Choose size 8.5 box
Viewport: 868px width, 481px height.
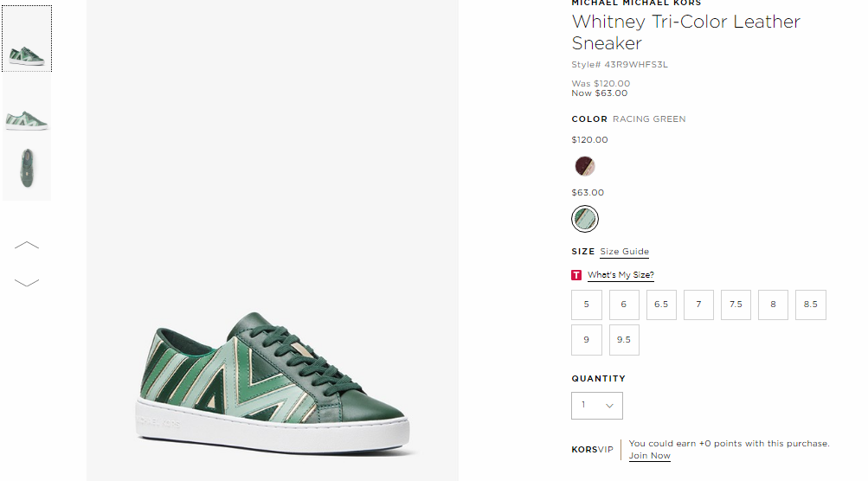coord(810,305)
